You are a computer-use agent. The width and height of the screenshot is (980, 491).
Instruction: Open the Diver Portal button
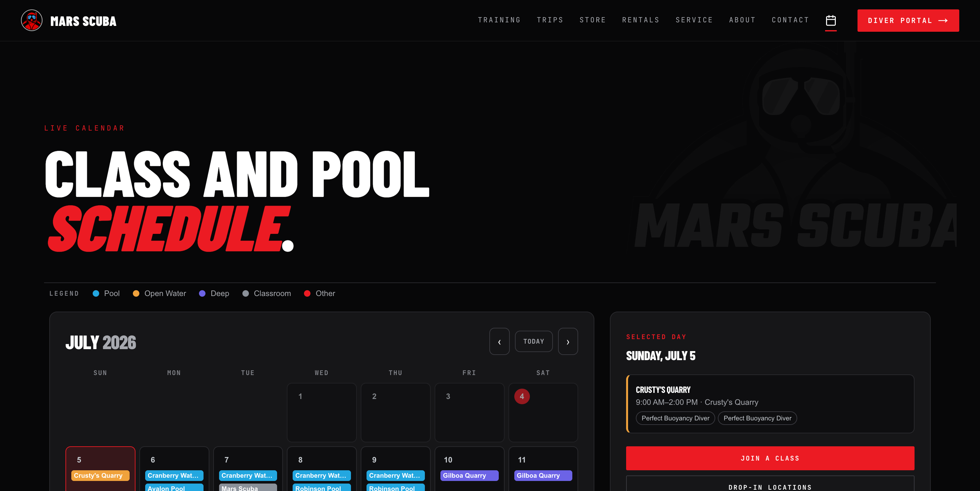[908, 20]
